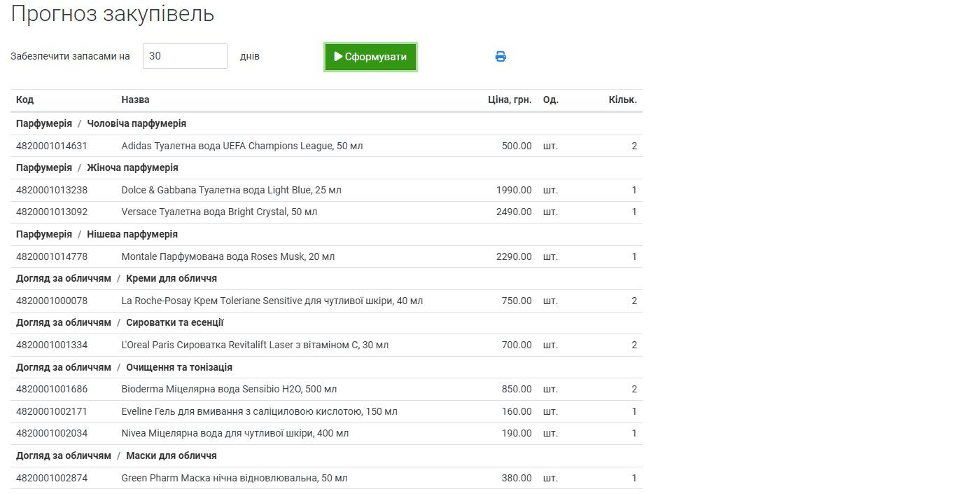Click quantity 1 in the Montale row
The width and height of the screenshot is (980, 494).
[634, 256]
